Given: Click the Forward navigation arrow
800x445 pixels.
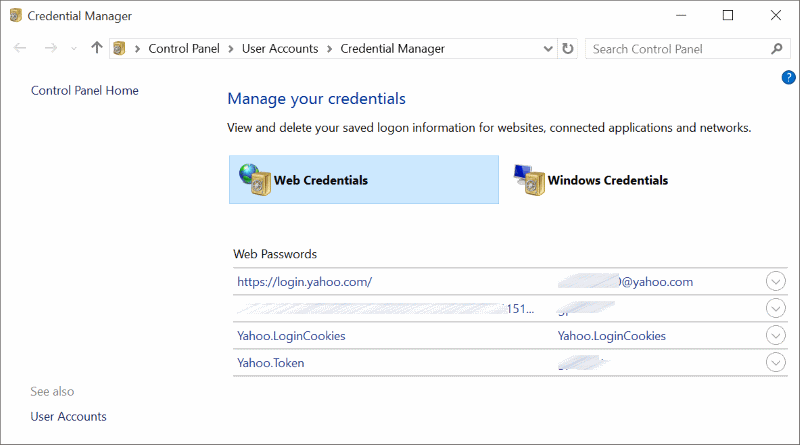Looking at the screenshot, I should click(x=51, y=48).
